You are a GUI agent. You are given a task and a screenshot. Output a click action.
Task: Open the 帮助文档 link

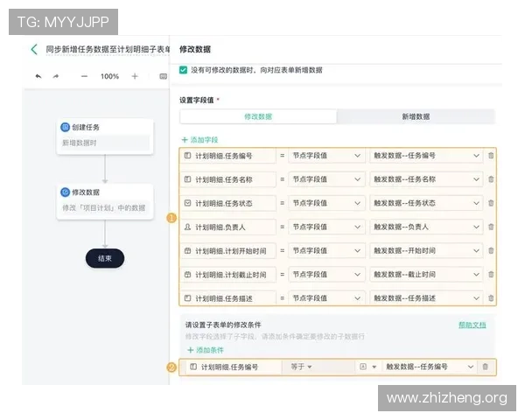(x=472, y=325)
